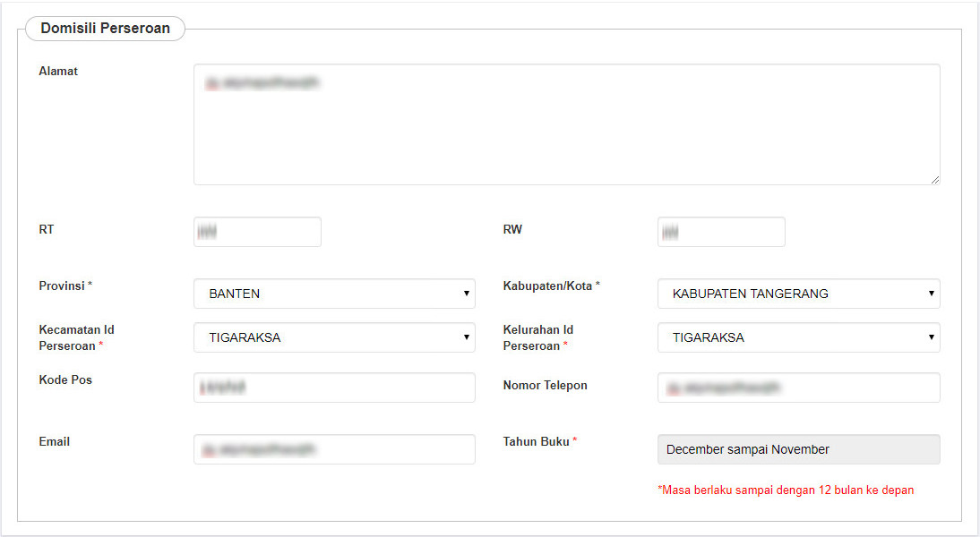Screen dimensions: 980x537
Task: Grab the Alamat textarea resize handle
Action: point(934,179)
